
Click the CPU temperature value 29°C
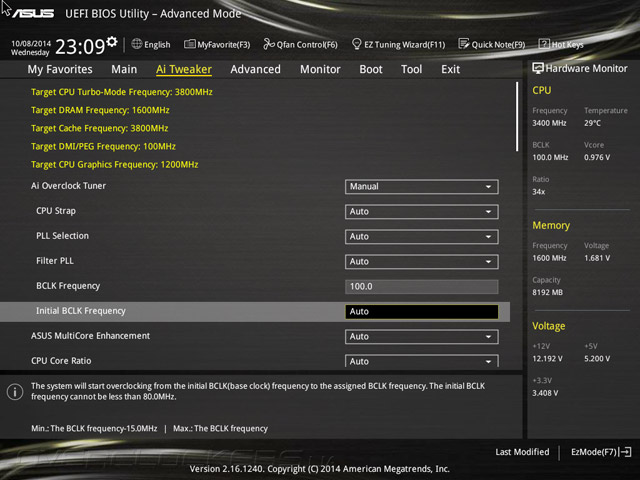click(592, 123)
